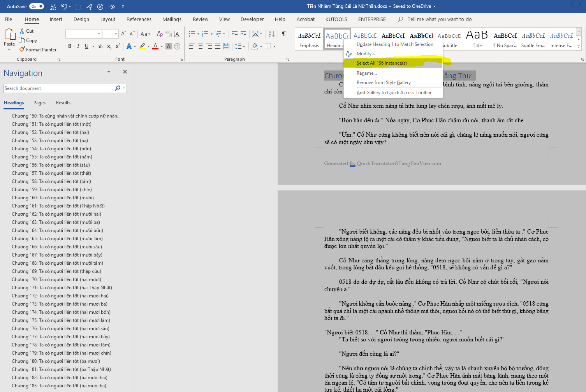Toggle Bold formatting in Font group

(70, 46)
